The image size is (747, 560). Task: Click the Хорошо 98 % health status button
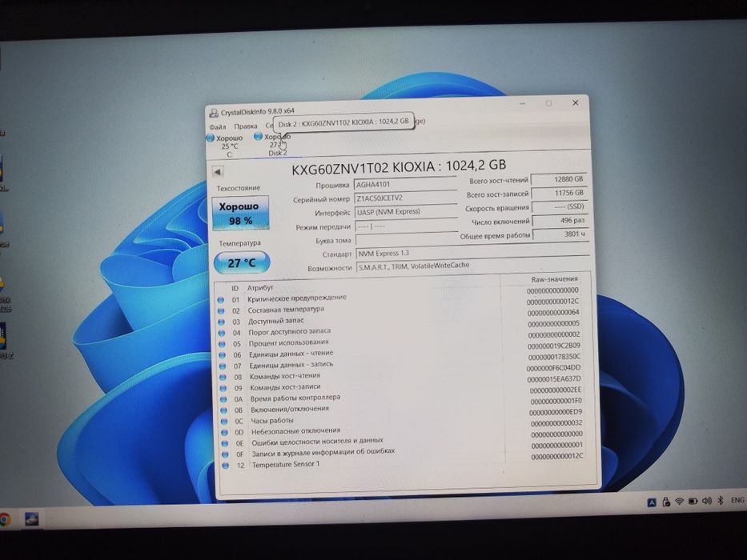[x=240, y=213]
